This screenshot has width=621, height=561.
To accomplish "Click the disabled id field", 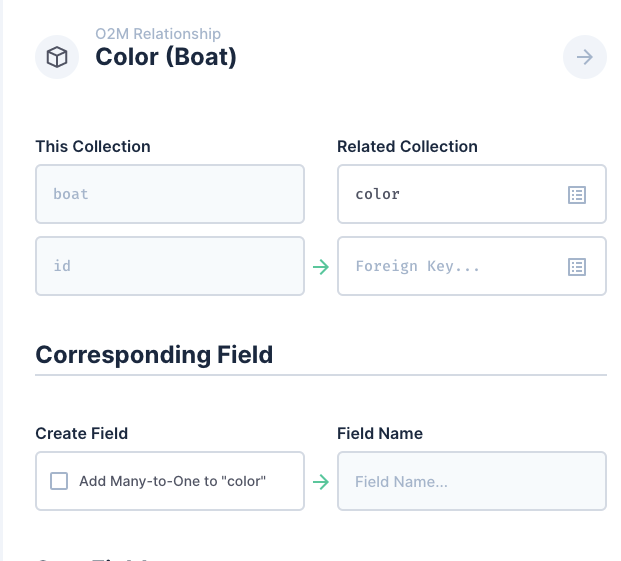I will coord(169,267).
